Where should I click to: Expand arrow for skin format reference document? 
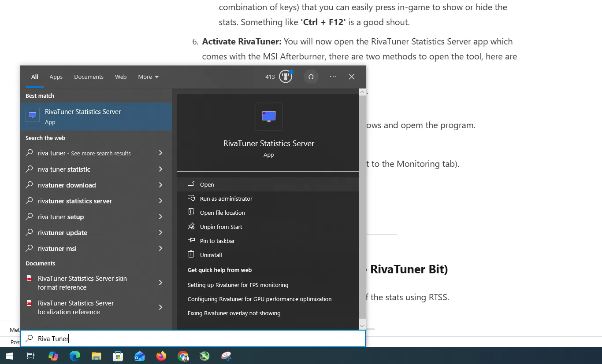160,283
